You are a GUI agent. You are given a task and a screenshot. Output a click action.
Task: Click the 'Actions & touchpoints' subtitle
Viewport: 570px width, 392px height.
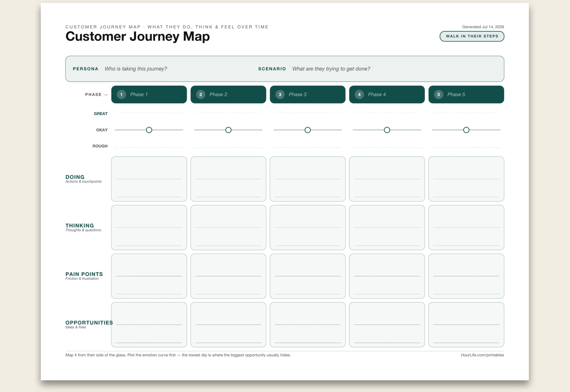(x=83, y=182)
